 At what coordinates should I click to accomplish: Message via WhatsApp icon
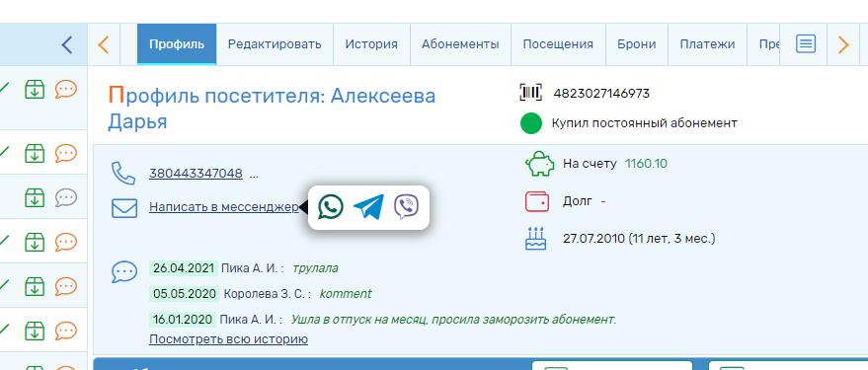331,207
